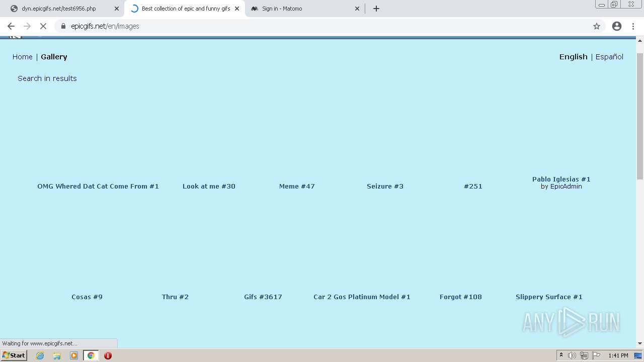Open the red Opera taskbar icon

pos(108,355)
